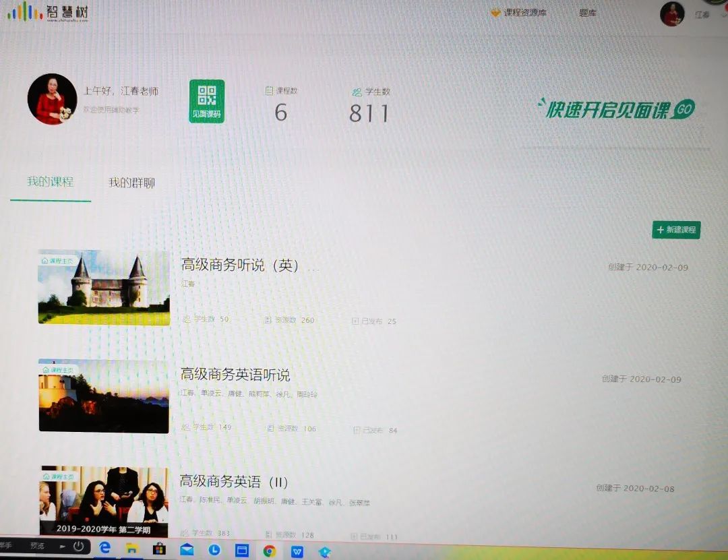Click 预览 on the dark bottom toolbar
This screenshot has height=560, width=728.
point(37,546)
